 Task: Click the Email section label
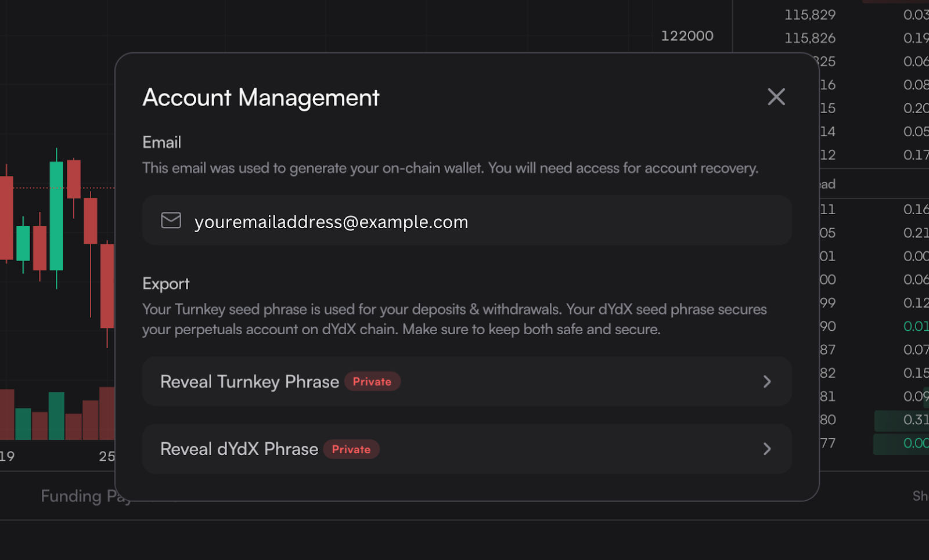pos(162,142)
